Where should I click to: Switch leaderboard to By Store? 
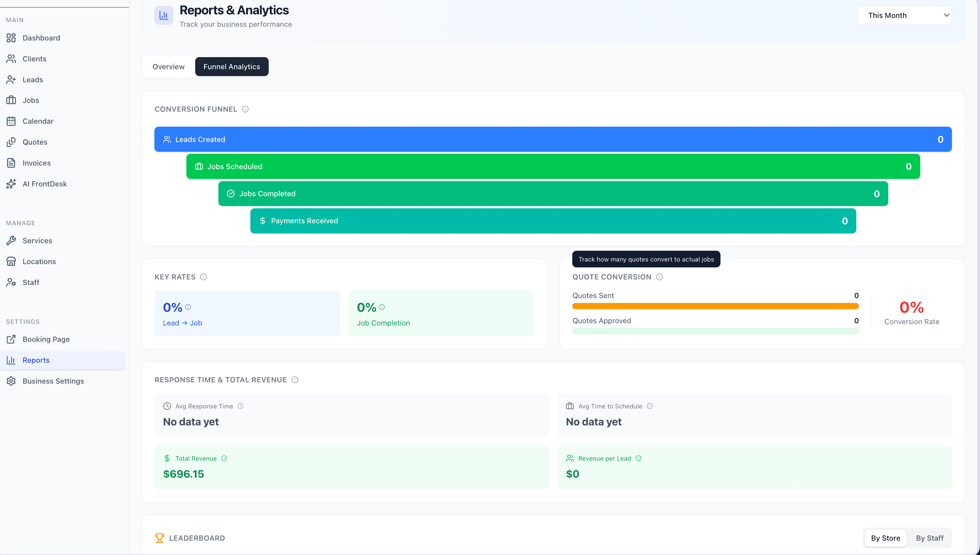click(x=886, y=538)
